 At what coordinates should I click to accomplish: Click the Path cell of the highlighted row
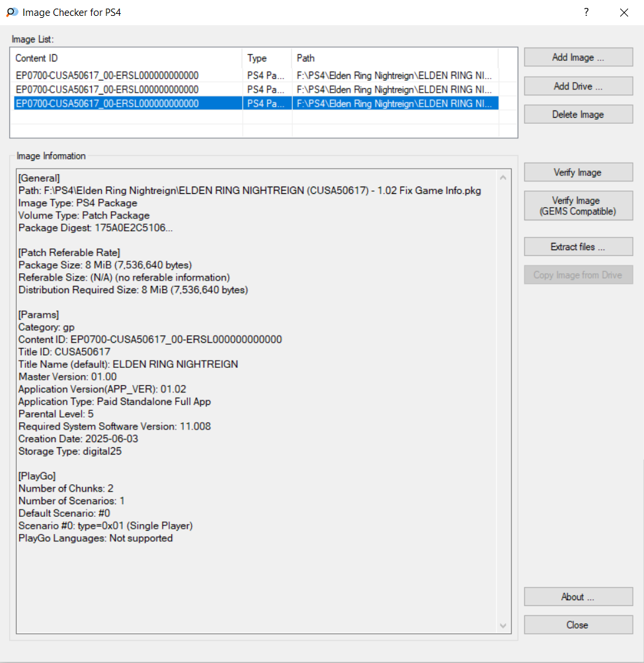click(394, 104)
